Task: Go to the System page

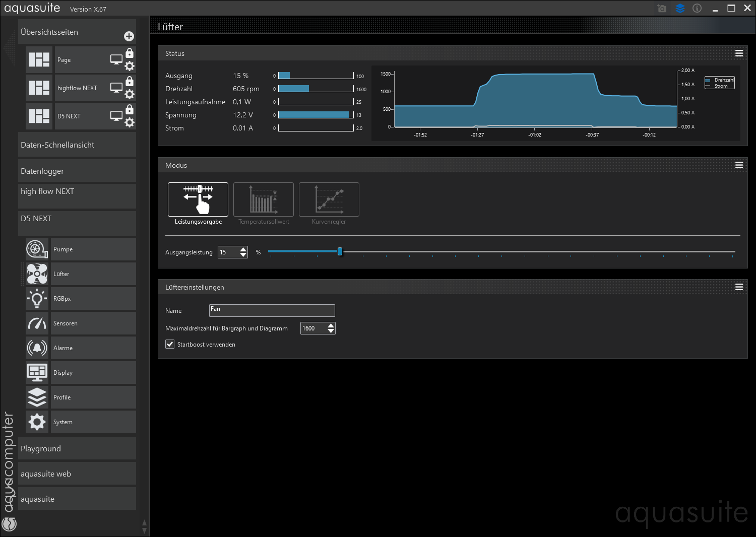Action: tap(93, 422)
